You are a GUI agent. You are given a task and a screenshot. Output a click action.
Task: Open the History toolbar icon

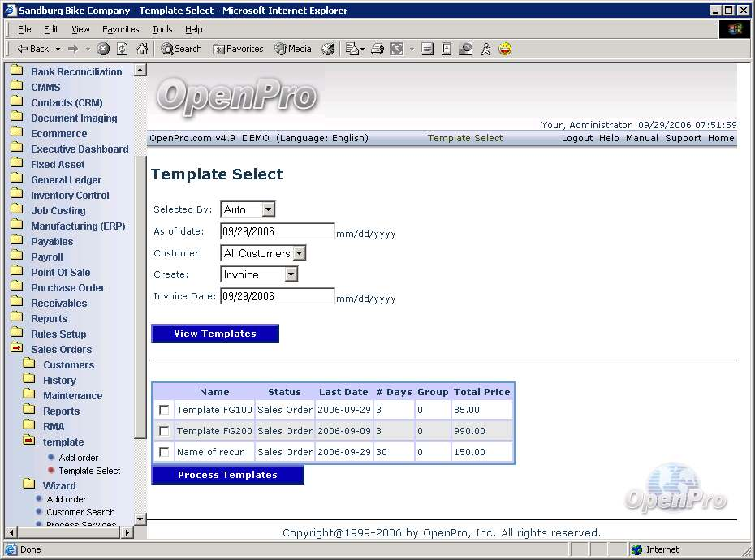point(328,49)
